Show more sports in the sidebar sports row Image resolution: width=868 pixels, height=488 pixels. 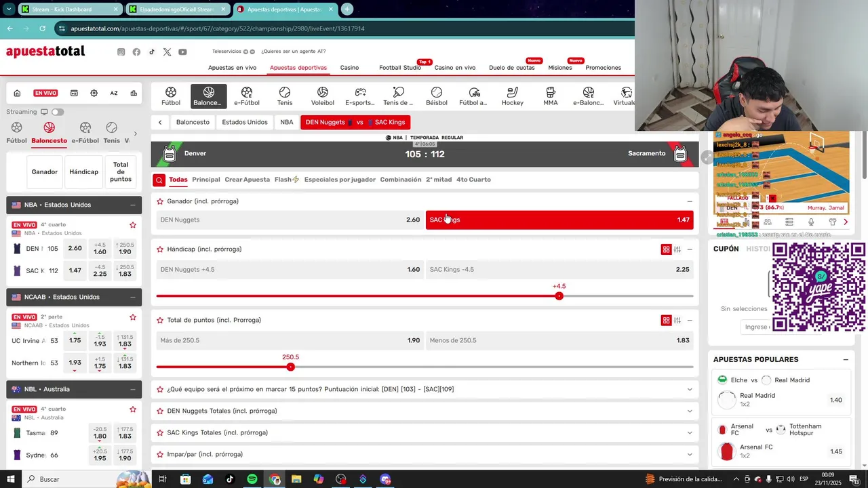click(x=135, y=134)
